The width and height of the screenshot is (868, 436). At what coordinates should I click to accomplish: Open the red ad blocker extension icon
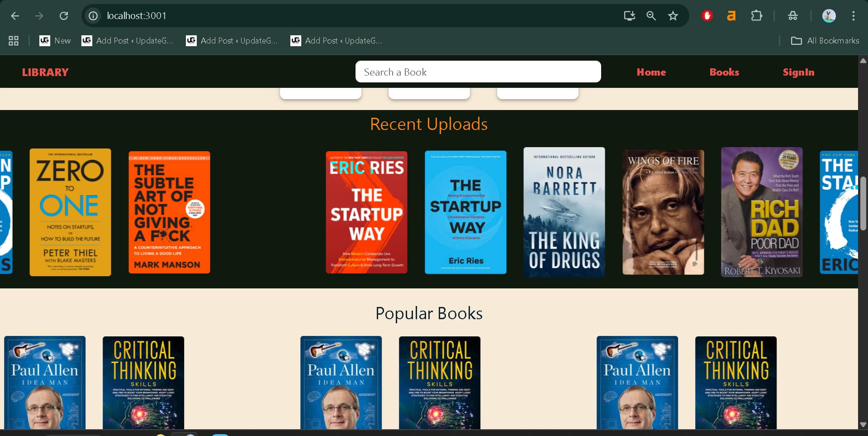[x=707, y=16]
